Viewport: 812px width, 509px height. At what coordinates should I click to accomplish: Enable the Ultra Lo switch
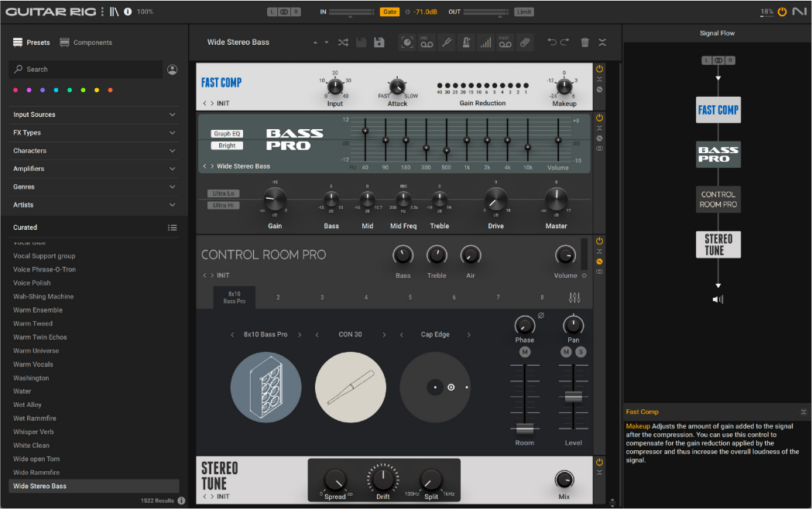coord(223,193)
